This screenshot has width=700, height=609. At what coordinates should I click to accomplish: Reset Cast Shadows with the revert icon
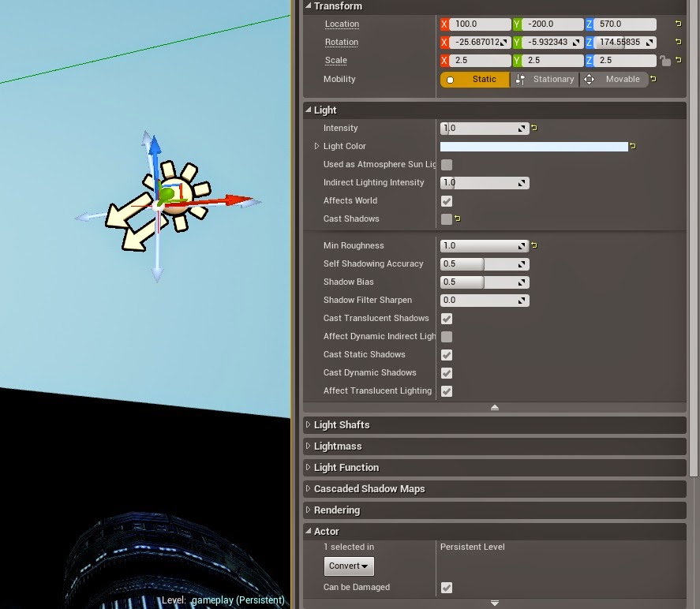point(459,219)
